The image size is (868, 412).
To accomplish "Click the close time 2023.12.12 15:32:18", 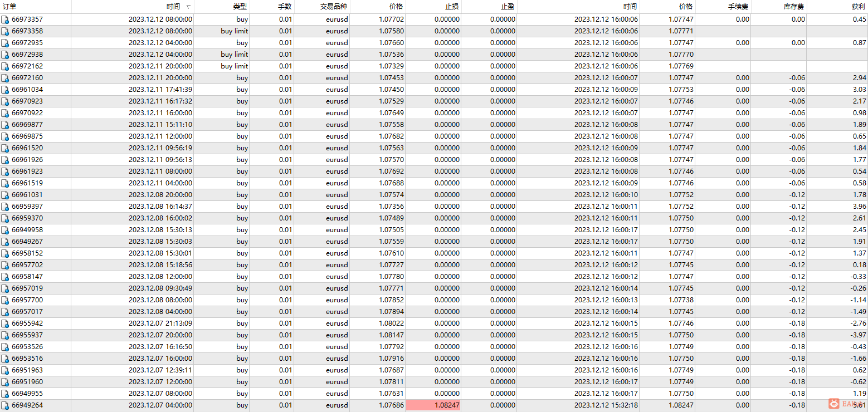I will pos(606,405).
